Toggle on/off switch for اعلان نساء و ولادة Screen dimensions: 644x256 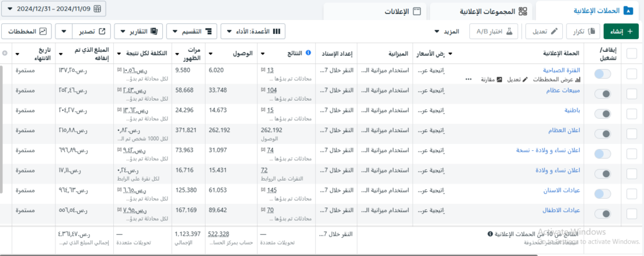602,174
